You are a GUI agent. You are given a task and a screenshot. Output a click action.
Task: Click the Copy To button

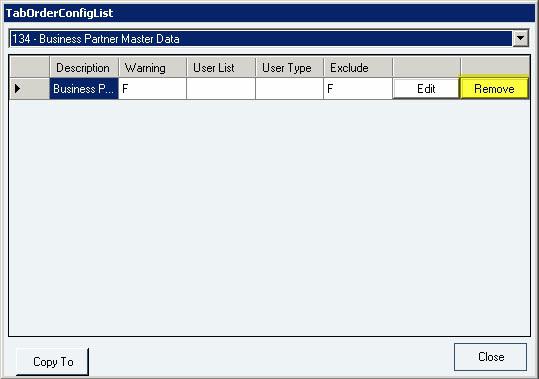[x=52, y=361]
